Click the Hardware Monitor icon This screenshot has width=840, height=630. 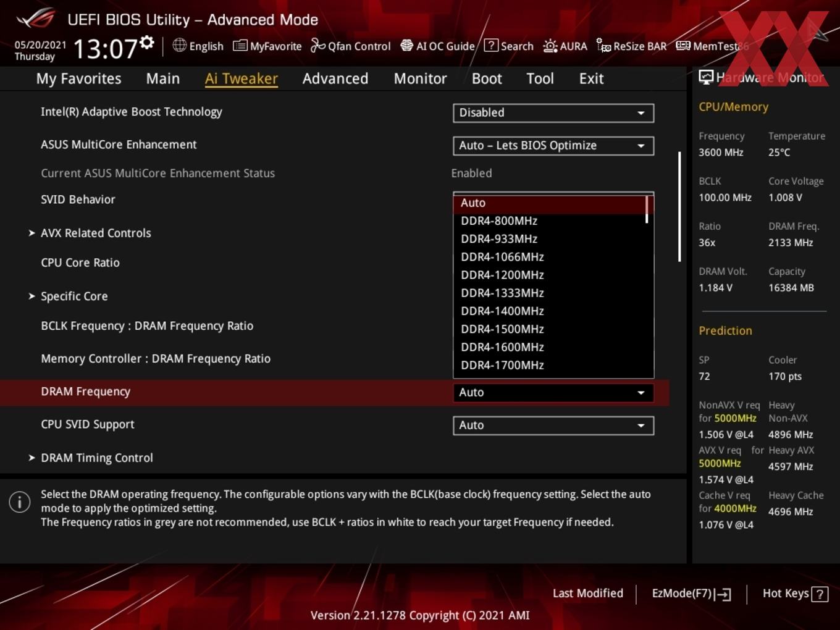[x=706, y=77]
